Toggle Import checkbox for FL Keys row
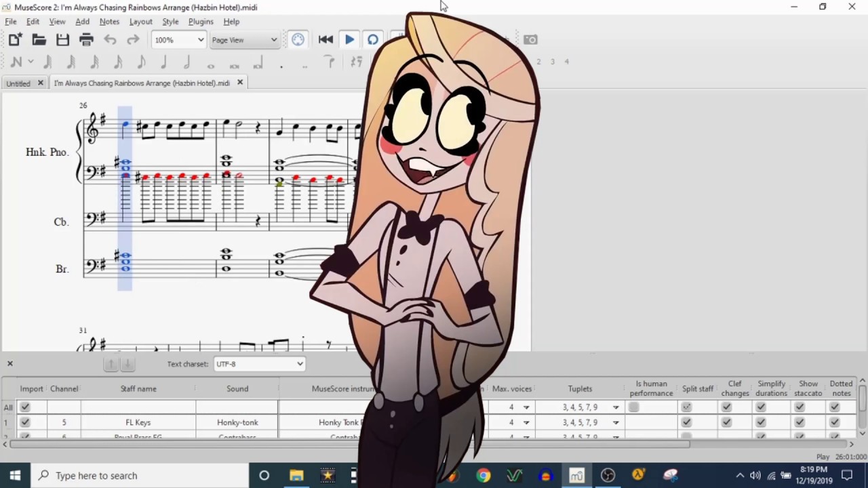The height and width of the screenshot is (488, 868). pyautogui.click(x=25, y=422)
